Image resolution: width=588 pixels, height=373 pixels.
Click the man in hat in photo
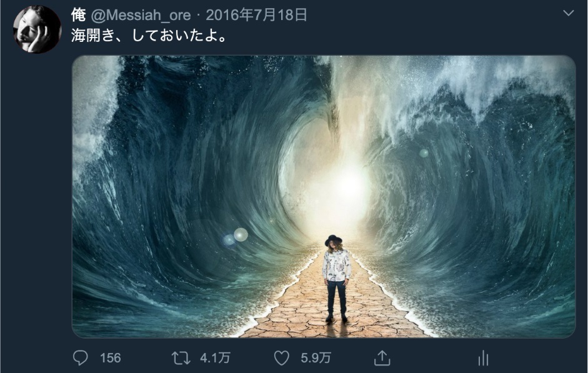click(337, 279)
